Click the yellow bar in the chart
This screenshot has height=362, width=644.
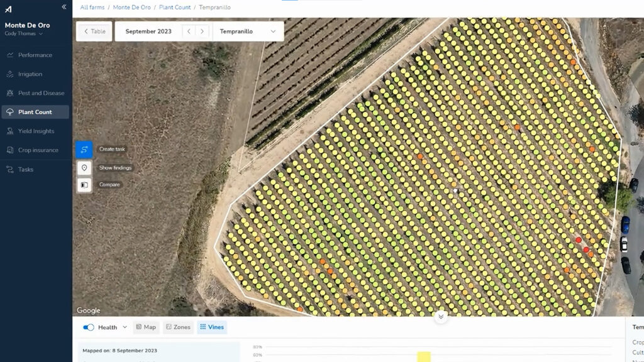coord(424,357)
